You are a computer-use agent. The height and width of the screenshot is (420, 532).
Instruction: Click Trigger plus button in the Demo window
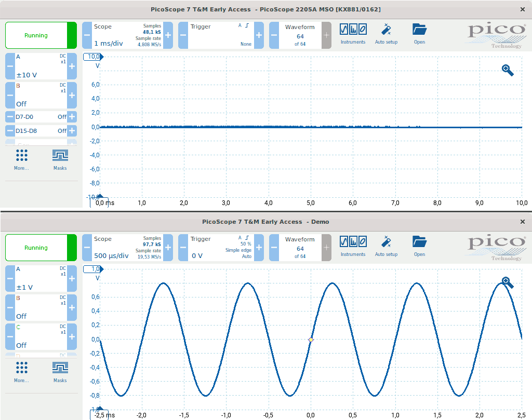(x=259, y=248)
